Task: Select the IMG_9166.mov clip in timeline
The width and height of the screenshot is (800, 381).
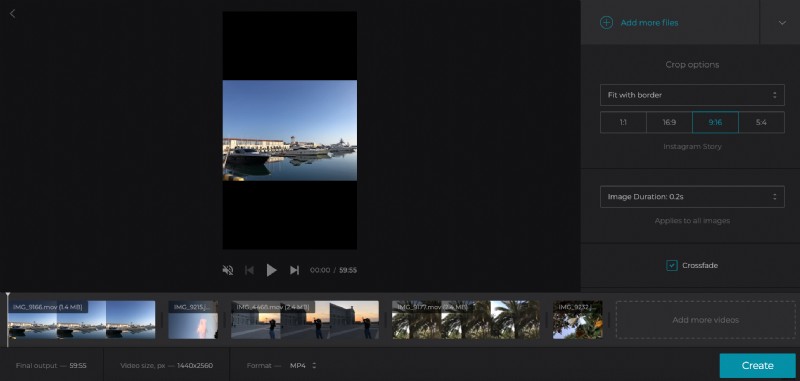Action: coord(82,320)
